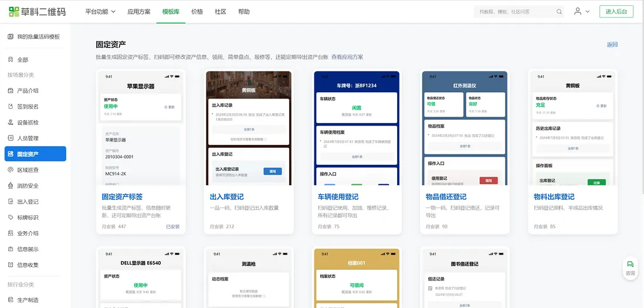Click the 固定资产 sidebar icon
Viewport: 644px width, 308px height.
click(x=11, y=154)
